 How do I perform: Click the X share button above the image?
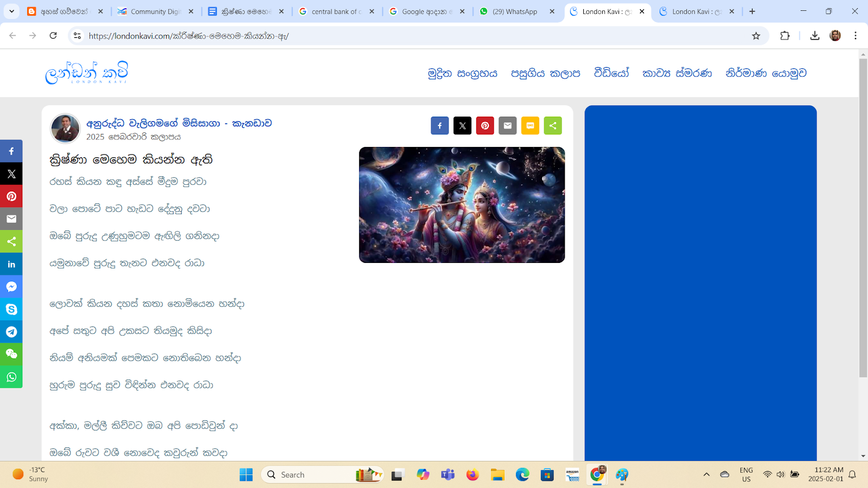[x=462, y=126]
